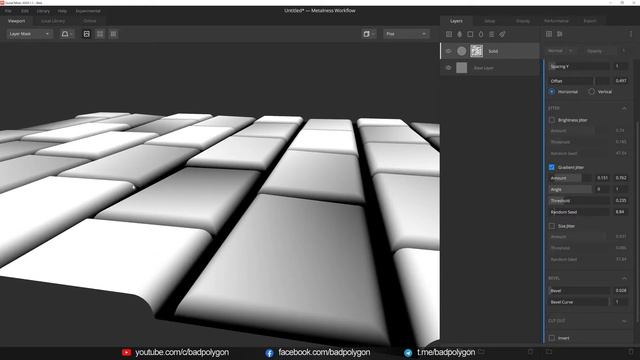Click the Gradient Jitter Angle slider

tap(570, 189)
